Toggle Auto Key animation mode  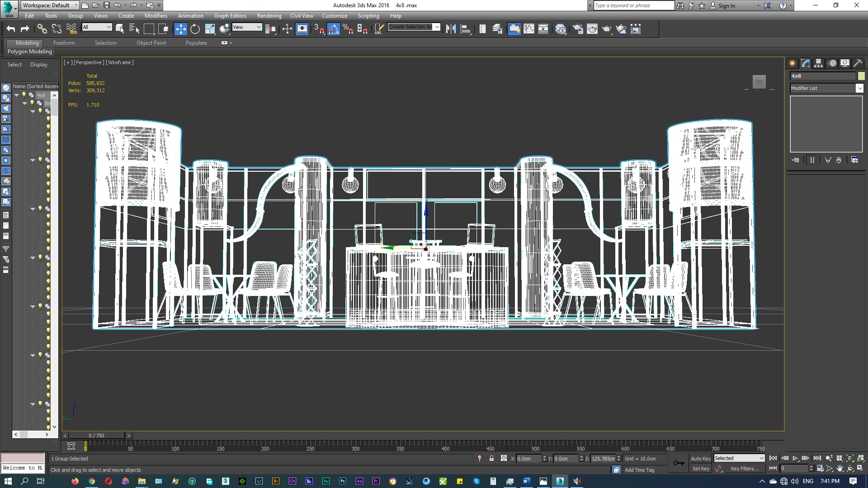pos(700,458)
